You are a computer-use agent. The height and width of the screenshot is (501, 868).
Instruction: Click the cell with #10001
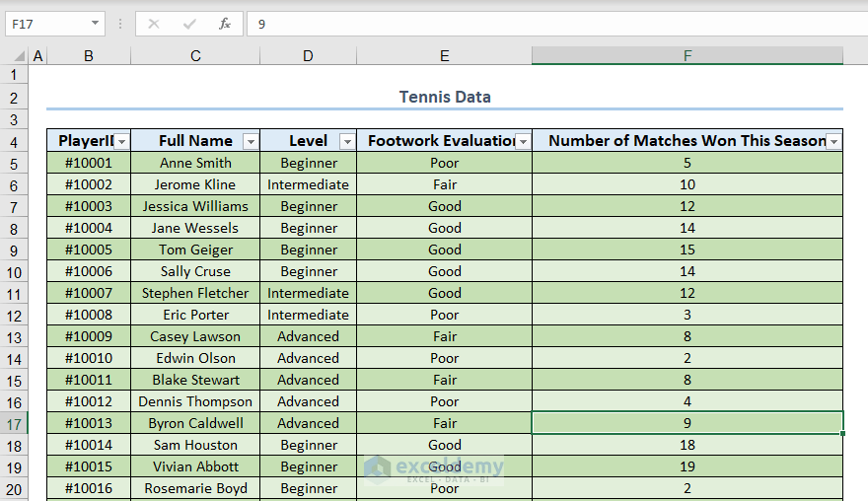pos(89,163)
